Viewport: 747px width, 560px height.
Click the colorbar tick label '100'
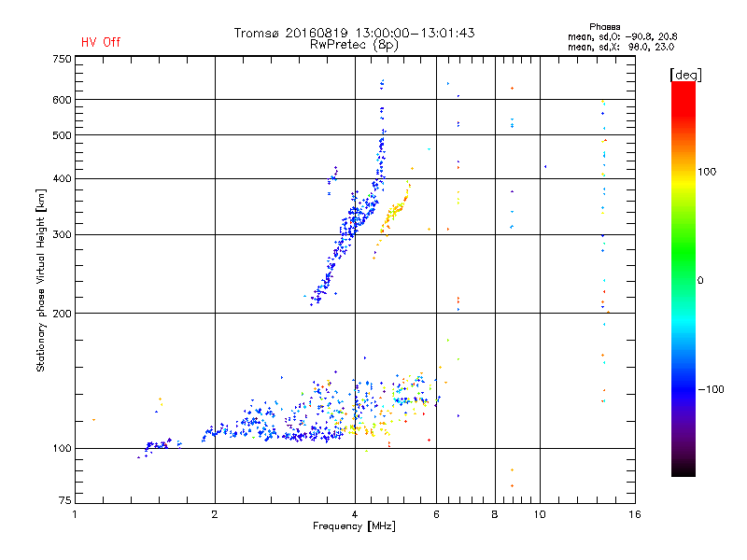pos(707,172)
